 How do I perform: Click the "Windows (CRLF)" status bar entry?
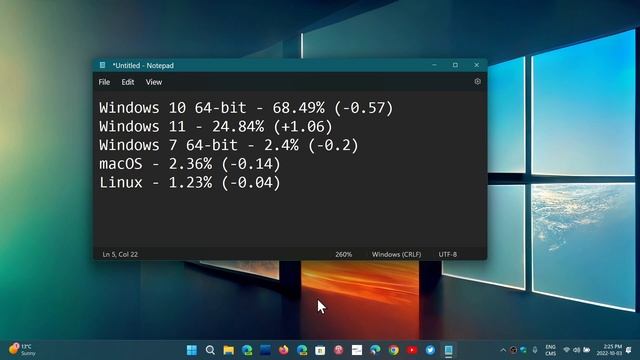(396, 254)
